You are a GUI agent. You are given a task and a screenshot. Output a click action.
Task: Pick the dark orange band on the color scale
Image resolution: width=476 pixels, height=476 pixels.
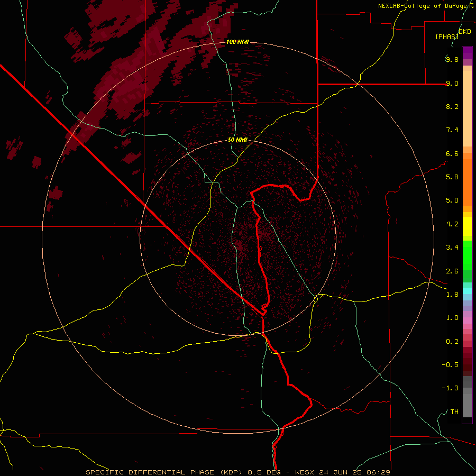[467, 183]
